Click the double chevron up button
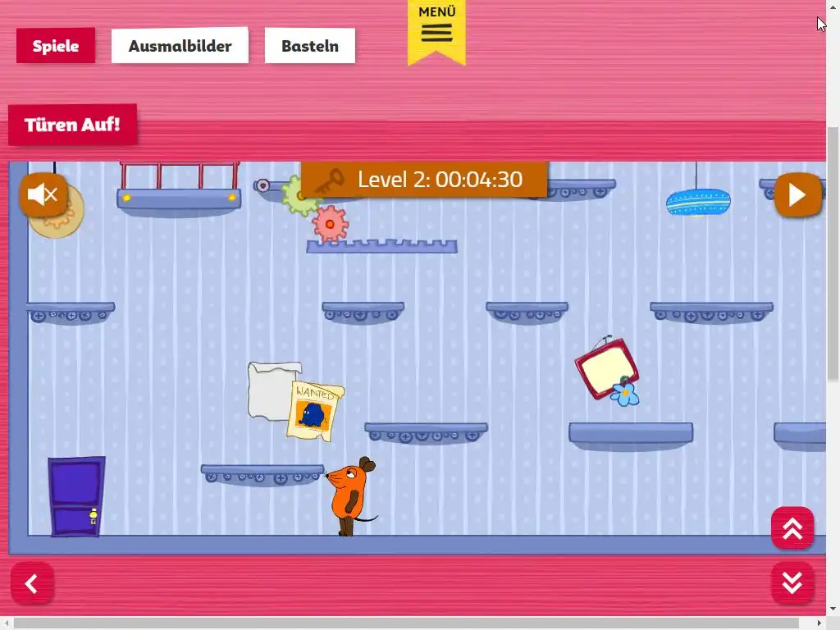The image size is (840, 630). tap(792, 528)
